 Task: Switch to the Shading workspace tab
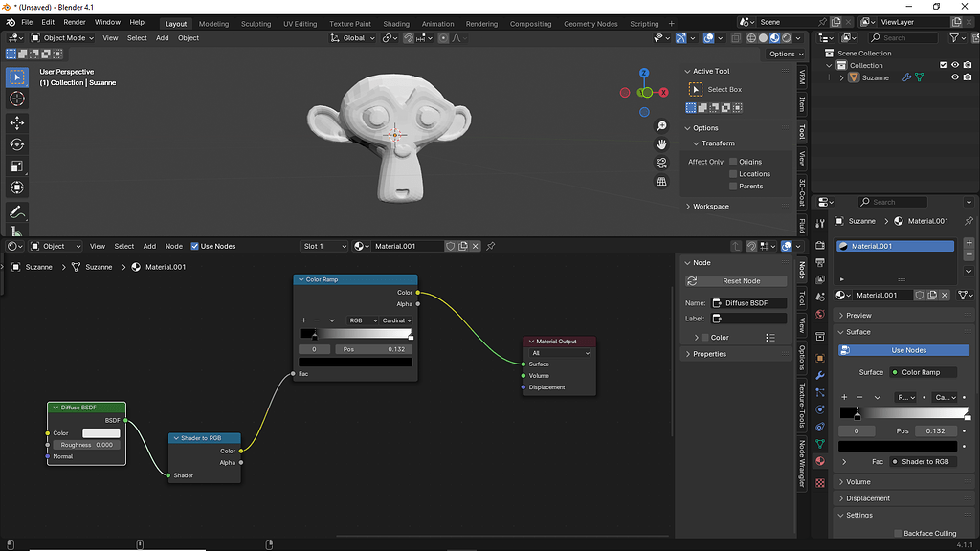396,24
